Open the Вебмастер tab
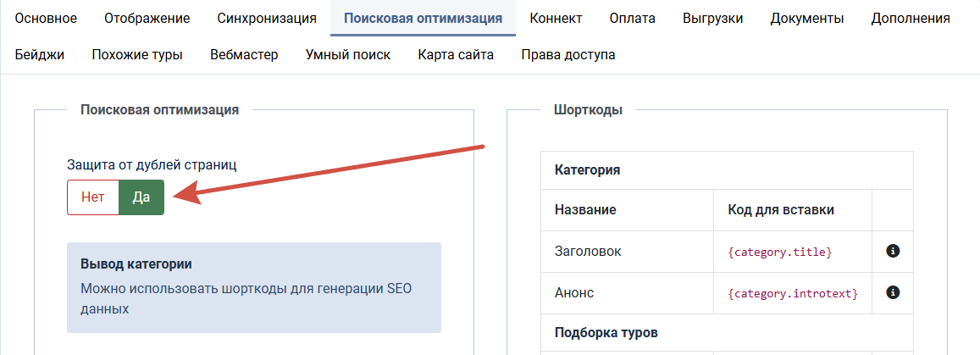The height and width of the screenshot is (355, 980). 245,55
